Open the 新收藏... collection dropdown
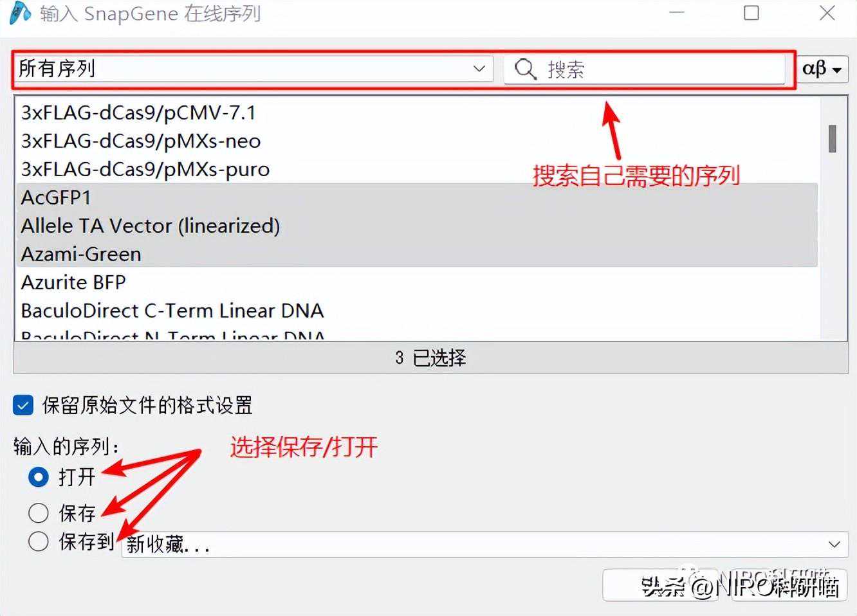The width and height of the screenshot is (857, 616). 485,545
